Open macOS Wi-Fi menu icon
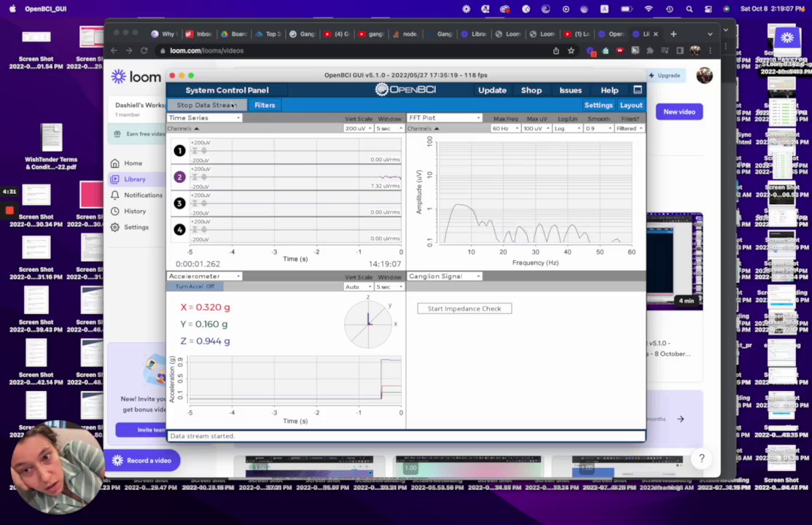 click(648, 9)
